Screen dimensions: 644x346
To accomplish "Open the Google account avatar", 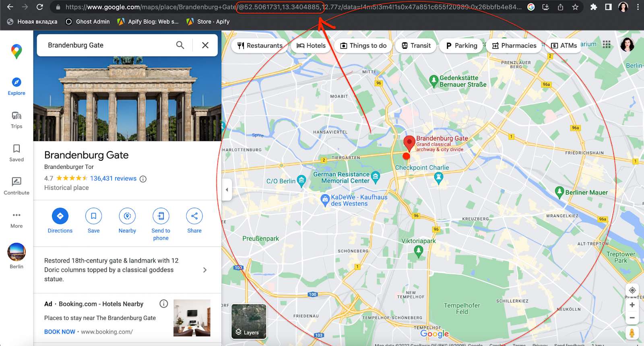I will pyautogui.click(x=627, y=44).
